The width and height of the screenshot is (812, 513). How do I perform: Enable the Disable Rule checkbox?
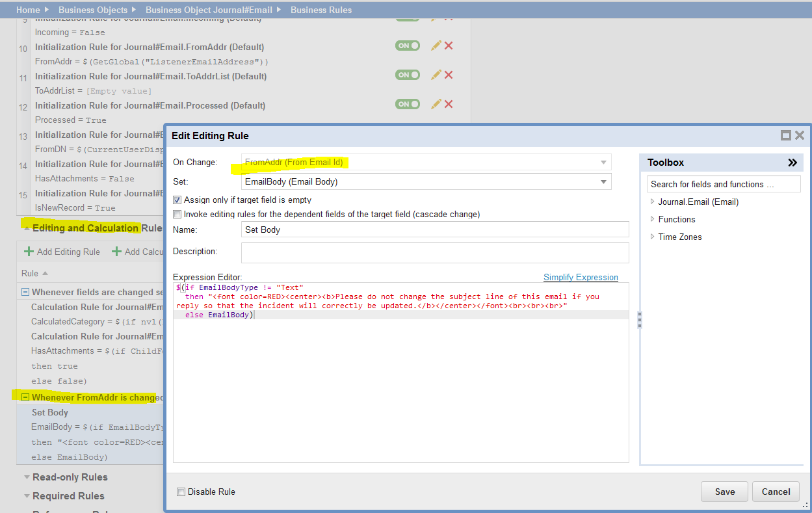[x=181, y=492]
